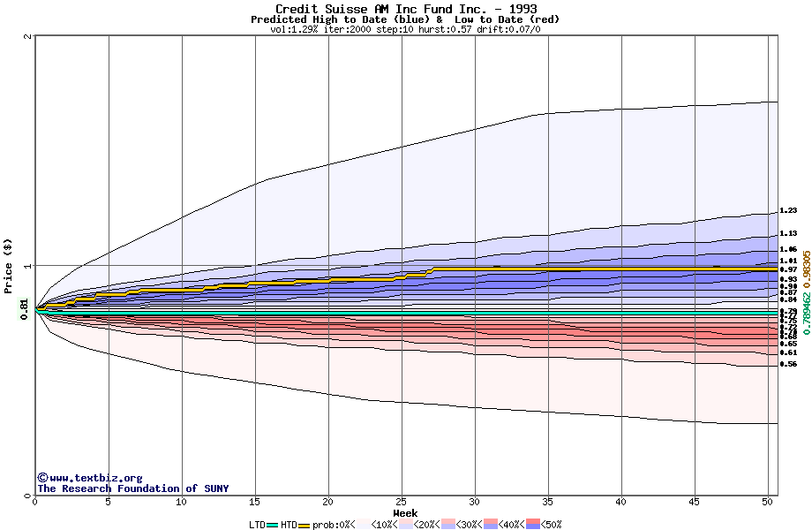This screenshot has width=812, height=530.
Task: Click the x-axis tick label 10
Action: (181, 502)
